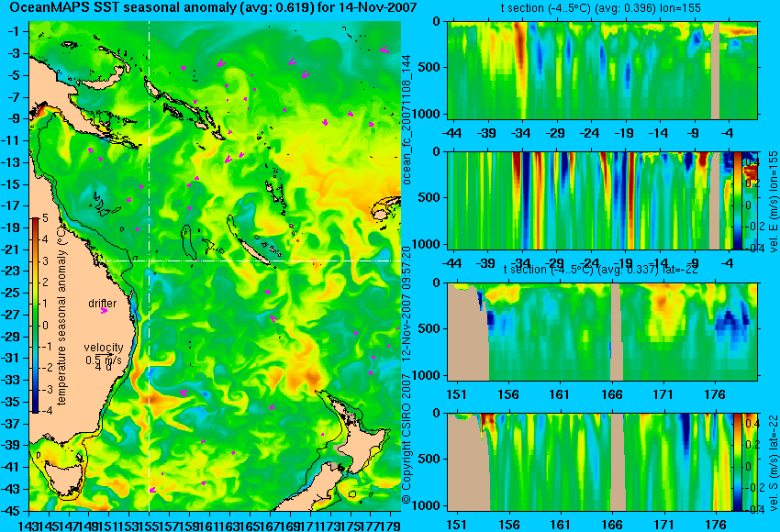
Task: Click the OceanMAPS SST seasonal anomaly title
Action: [x=214, y=7]
